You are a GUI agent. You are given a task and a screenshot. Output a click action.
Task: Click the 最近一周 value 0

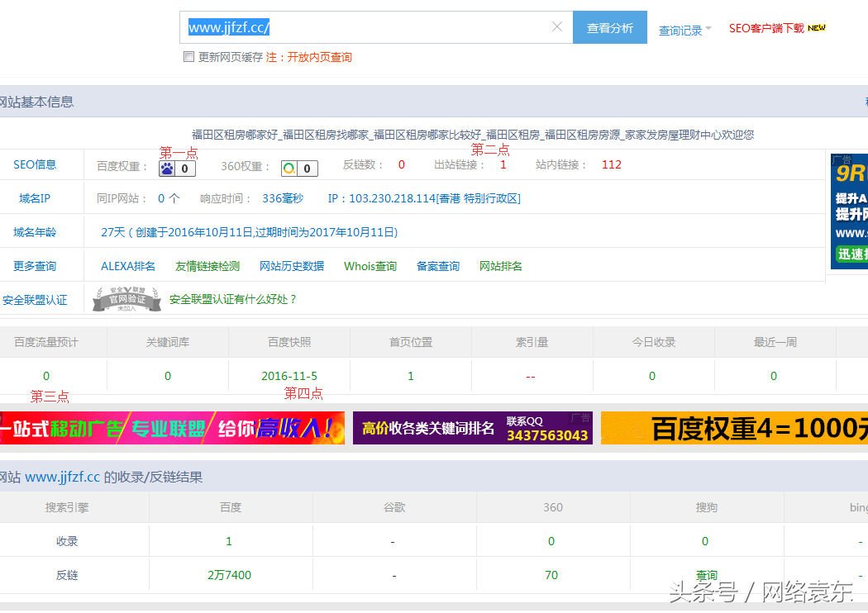(773, 376)
